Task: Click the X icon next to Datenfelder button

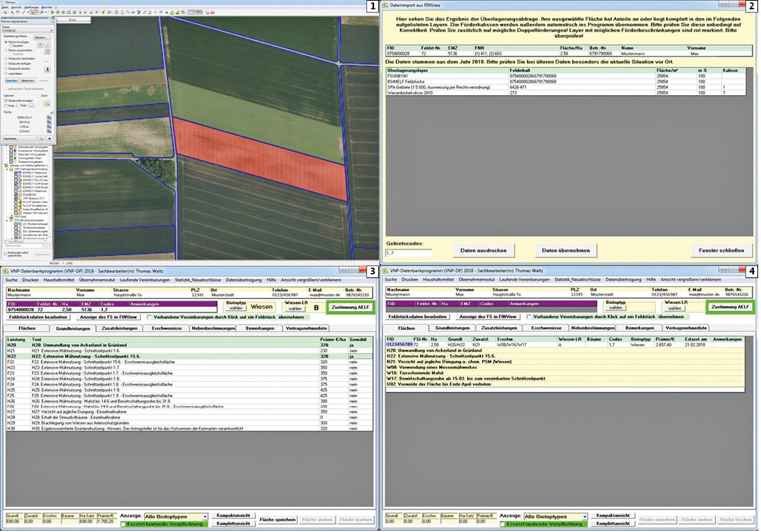Action: (49, 138)
